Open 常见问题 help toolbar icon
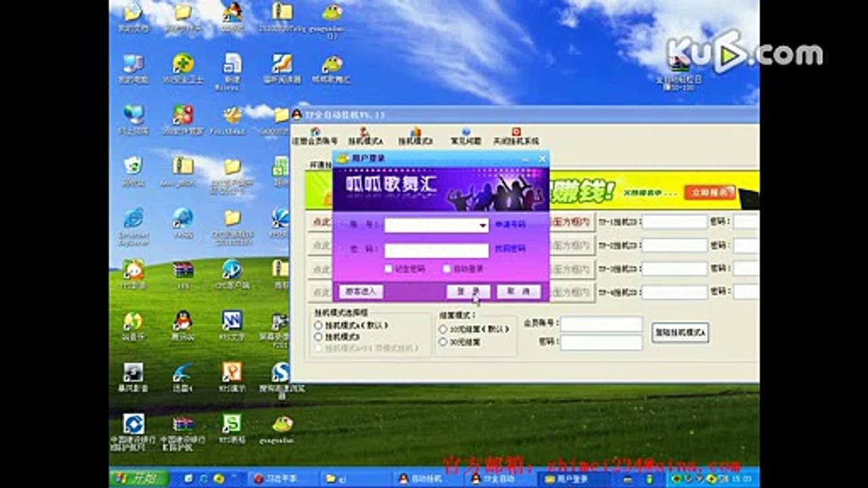 click(x=466, y=136)
